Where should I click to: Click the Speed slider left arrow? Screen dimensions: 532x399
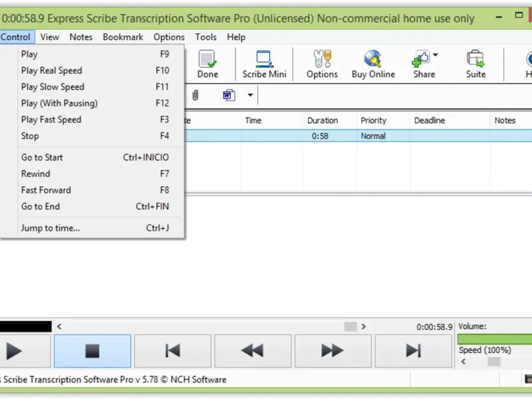(x=464, y=362)
